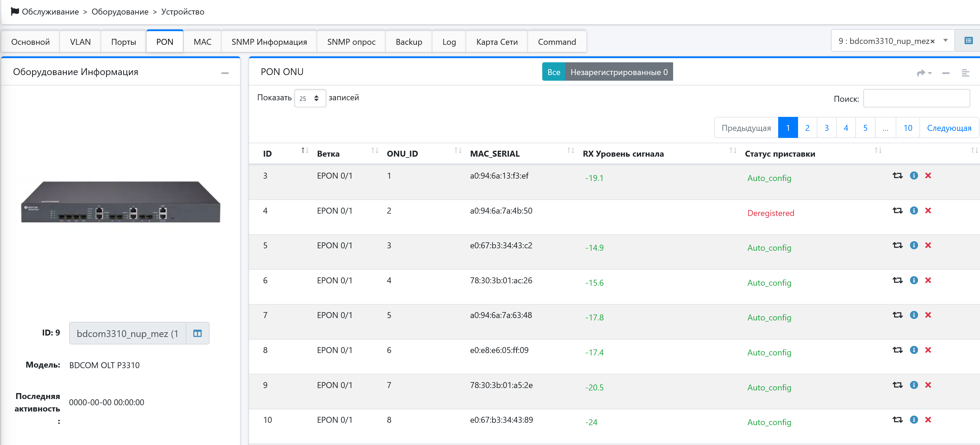980x445 pixels.
Task: Delete the ONU with signal -24
Action: point(928,419)
